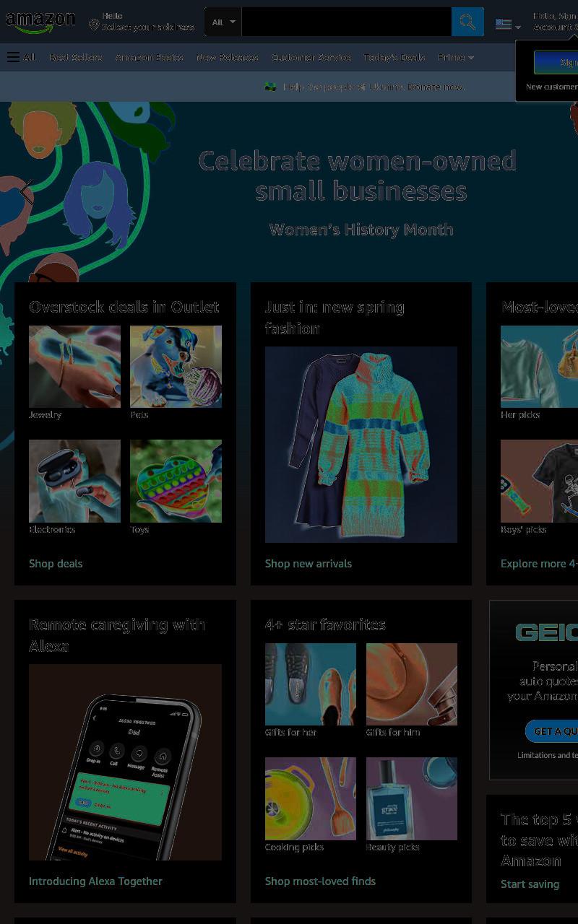Select Customer Service in nav bar
Viewport: 578px width, 924px height.
[311, 57]
